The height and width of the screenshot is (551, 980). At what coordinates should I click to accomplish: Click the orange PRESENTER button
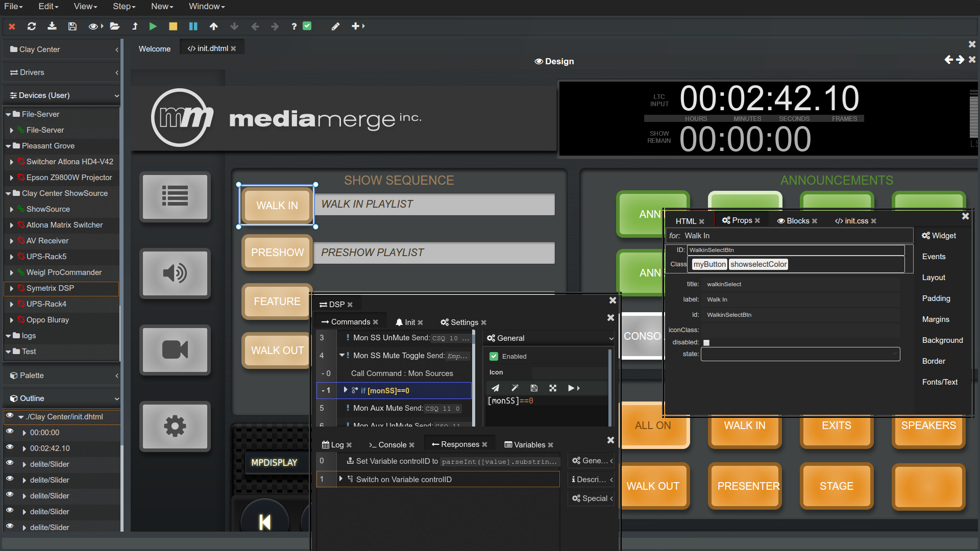[745, 486]
